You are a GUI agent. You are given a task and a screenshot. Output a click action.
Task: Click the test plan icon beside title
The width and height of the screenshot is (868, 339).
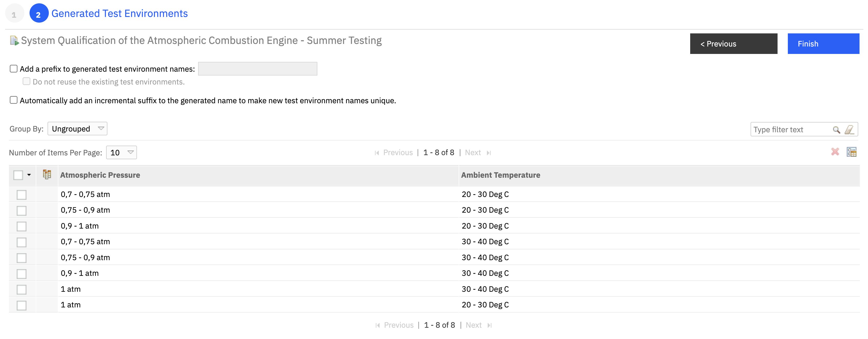pyautogui.click(x=14, y=41)
